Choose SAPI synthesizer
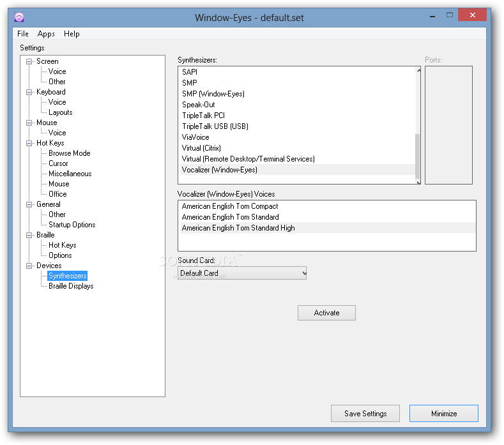This screenshot has height=445, width=504. tap(297, 72)
